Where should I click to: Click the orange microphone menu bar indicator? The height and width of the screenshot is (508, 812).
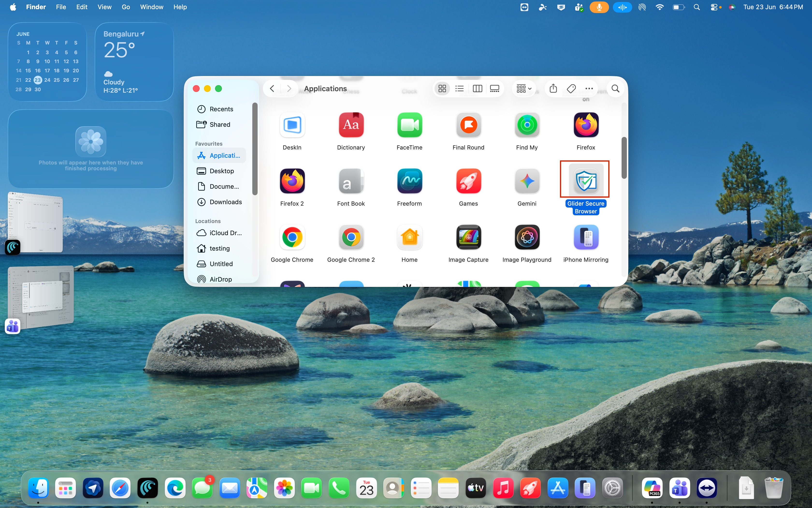pyautogui.click(x=599, y=7)
